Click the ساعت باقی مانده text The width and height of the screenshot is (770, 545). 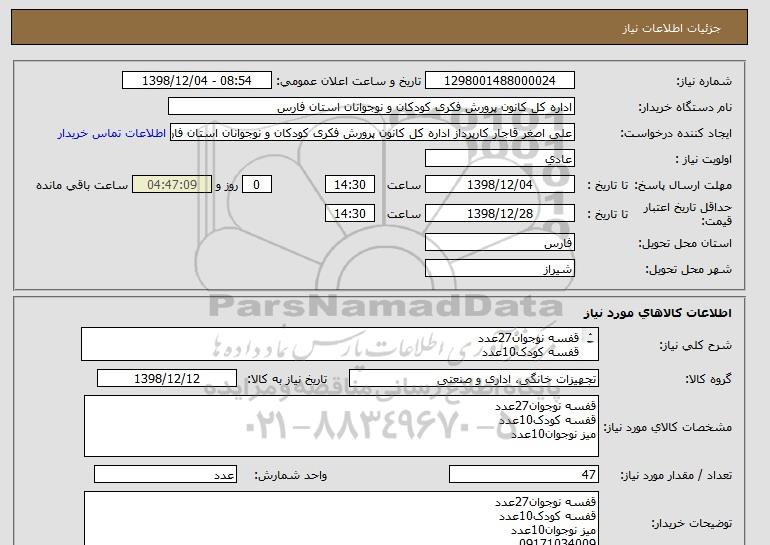[x=82, y=186]
